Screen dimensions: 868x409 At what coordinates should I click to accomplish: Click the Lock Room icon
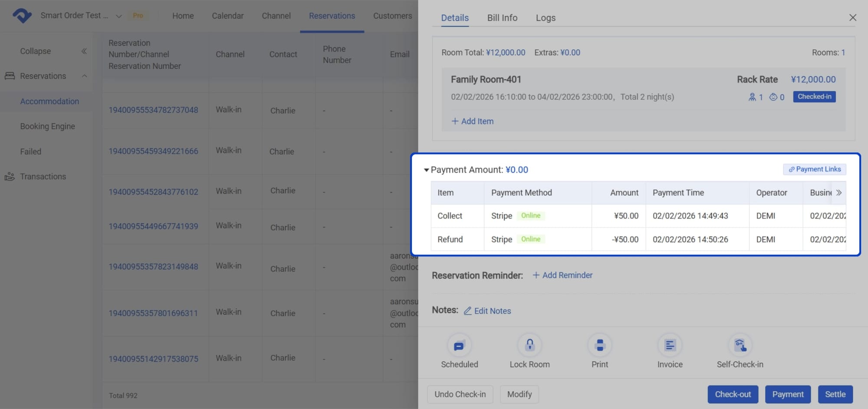529,345
